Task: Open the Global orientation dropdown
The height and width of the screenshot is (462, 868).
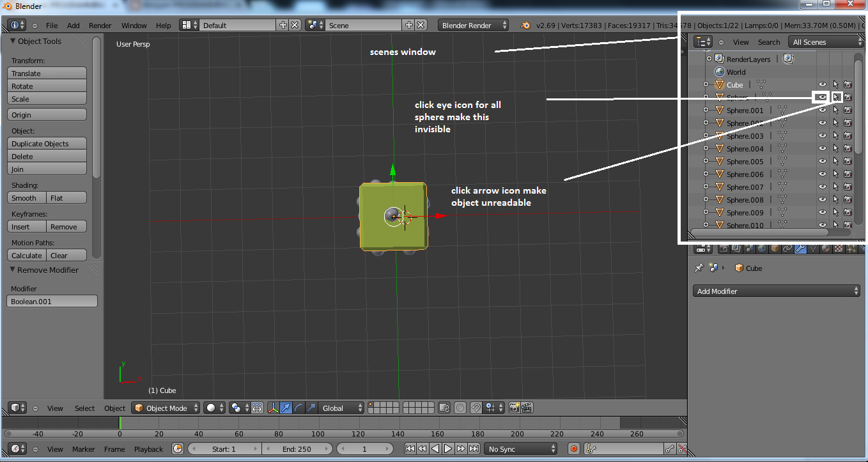Action: click(x=342, y=408)
